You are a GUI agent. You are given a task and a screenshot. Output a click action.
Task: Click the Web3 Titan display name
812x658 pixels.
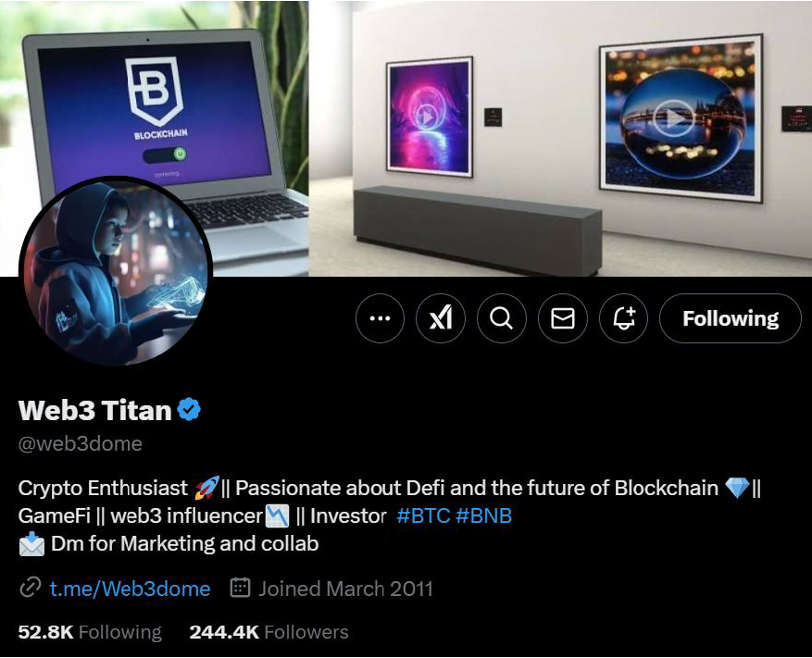pyautogui.click(x=94, y=410)
